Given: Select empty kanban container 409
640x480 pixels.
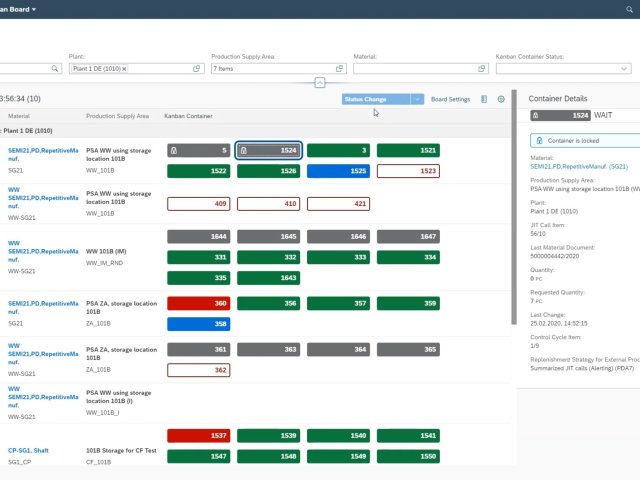Looking at the screenshot, I should (198, 204).
